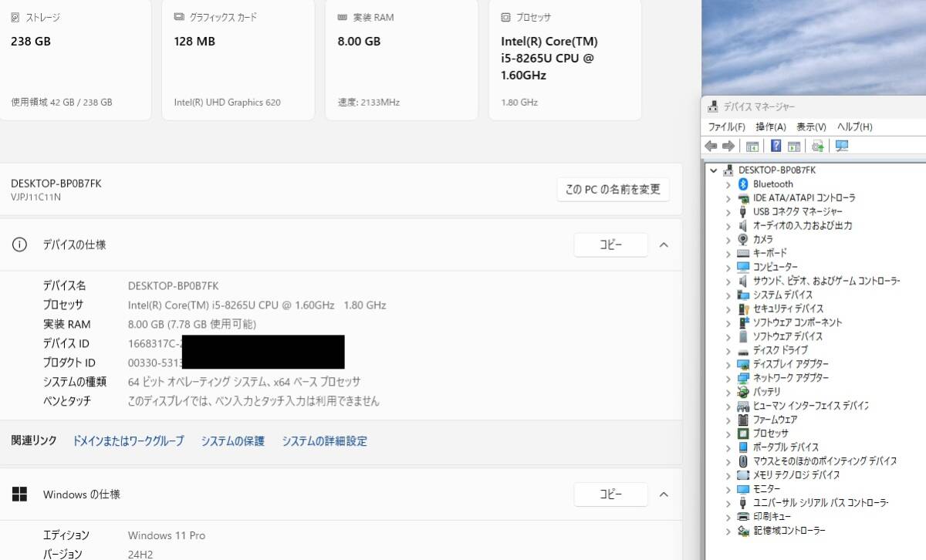Expand the IDE ATA/ATAPI コントローラ node
The width and height of the screenshot is (926, 560).
click(x=728, y=197)
